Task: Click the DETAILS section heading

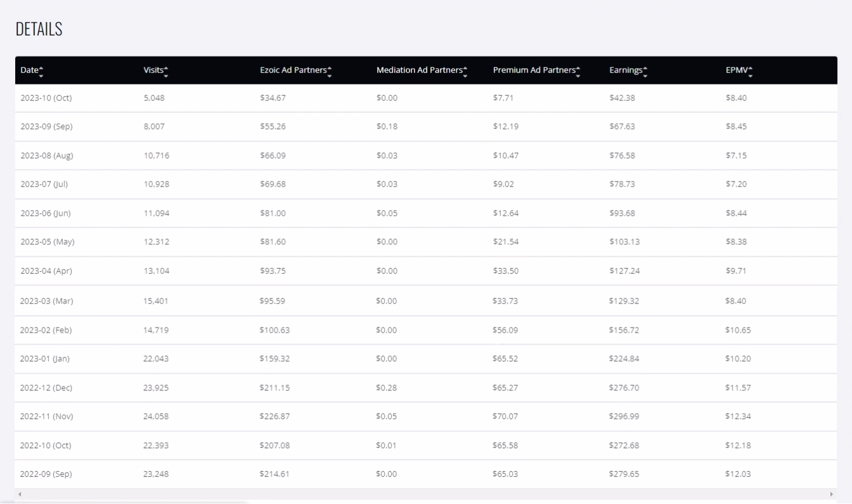Action: [39, 29]
